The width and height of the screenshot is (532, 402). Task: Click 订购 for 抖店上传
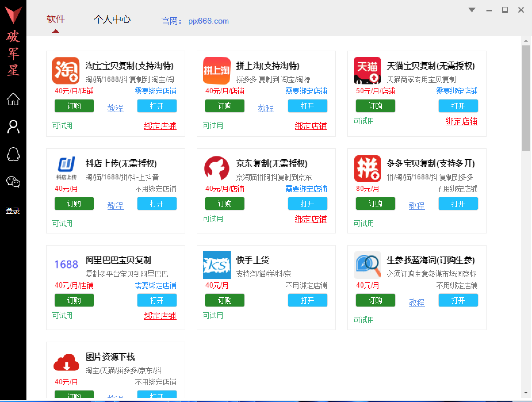[x=74, y=204]
